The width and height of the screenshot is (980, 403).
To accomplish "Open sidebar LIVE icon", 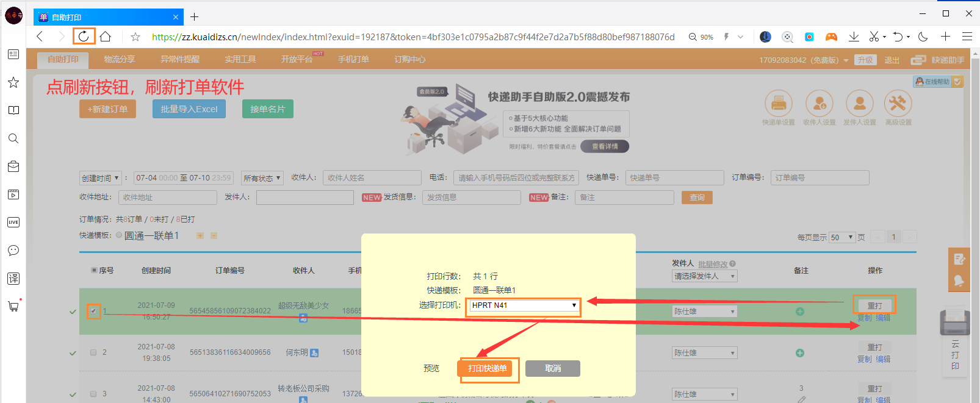I will pyautogui.click(x=13, y=223).
